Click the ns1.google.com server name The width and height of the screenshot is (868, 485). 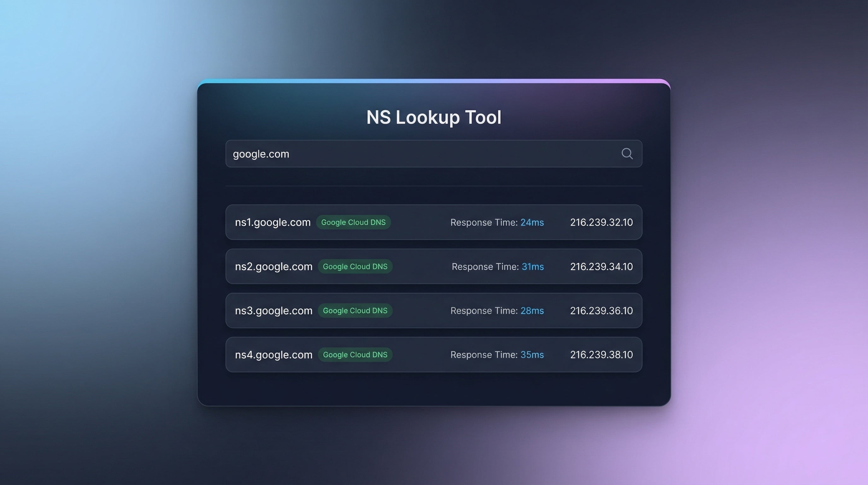pyautogui.click(x=273, y=222)
